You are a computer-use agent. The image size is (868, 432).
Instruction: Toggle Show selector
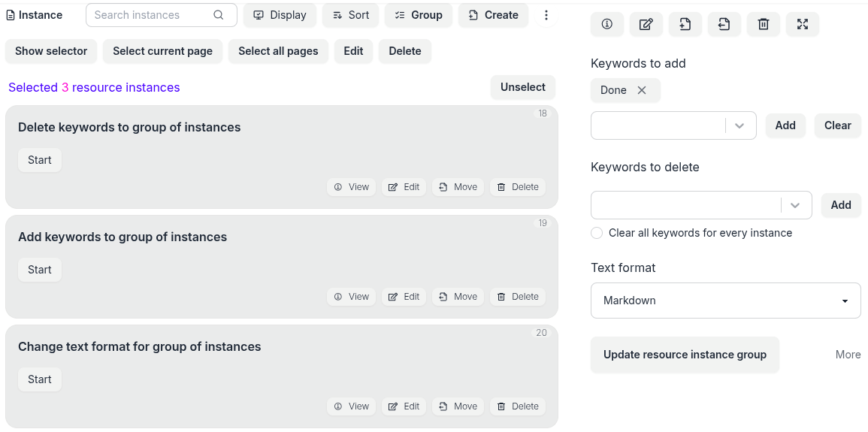pos(51,51)
